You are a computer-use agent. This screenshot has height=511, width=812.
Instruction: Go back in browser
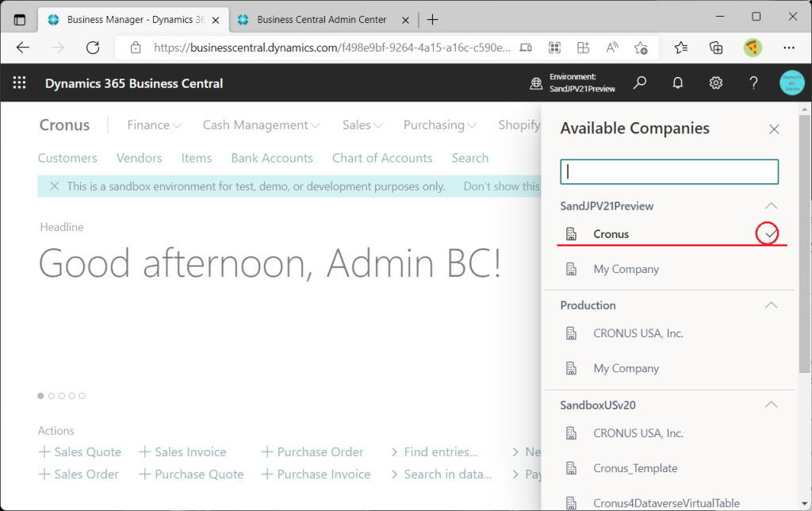(23, 48)
